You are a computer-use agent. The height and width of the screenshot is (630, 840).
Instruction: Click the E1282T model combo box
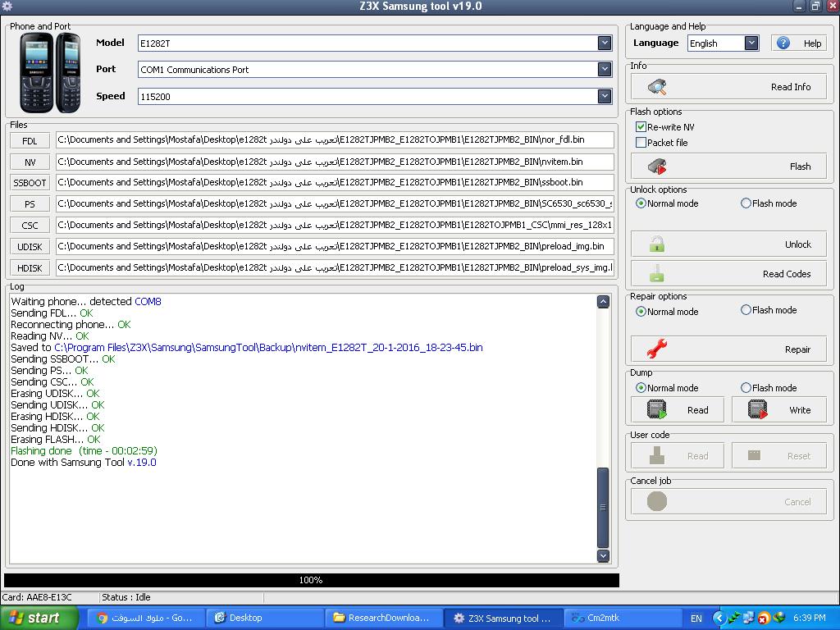click(x=375, y=43)
